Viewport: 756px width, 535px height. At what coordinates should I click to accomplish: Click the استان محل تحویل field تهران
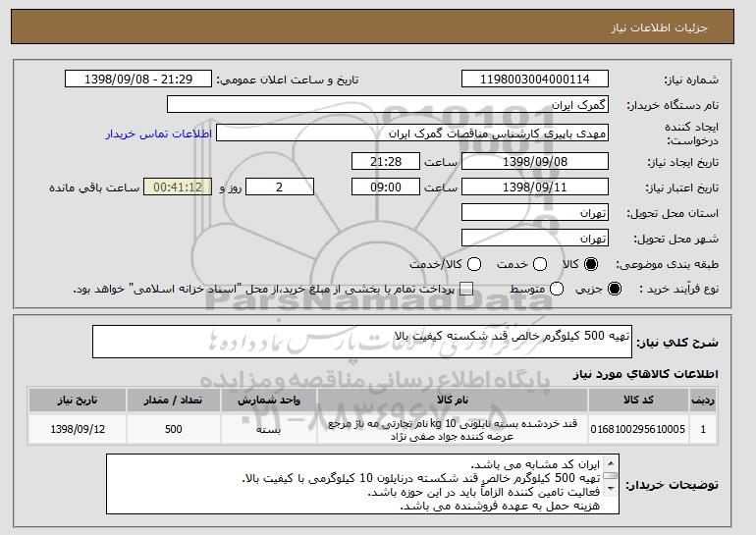(x=535, y=213)
